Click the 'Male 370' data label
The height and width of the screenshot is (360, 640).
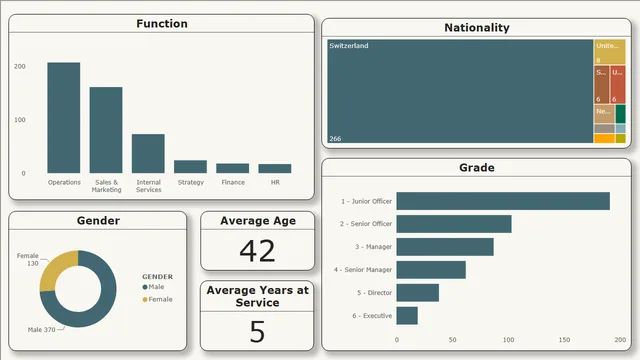coord(42,330)
